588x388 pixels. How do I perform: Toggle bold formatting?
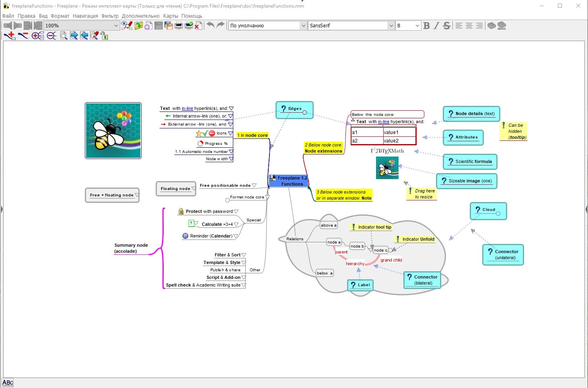[426, 25]
